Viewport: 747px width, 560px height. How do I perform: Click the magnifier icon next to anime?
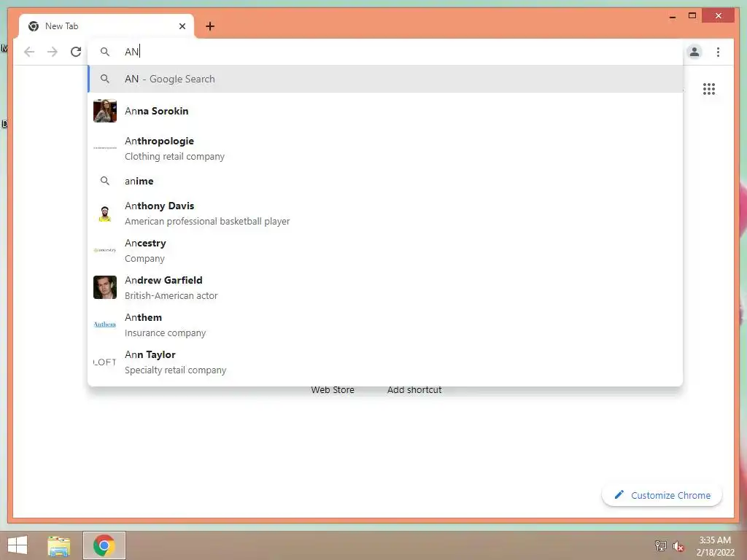click(x=105, y=181)
